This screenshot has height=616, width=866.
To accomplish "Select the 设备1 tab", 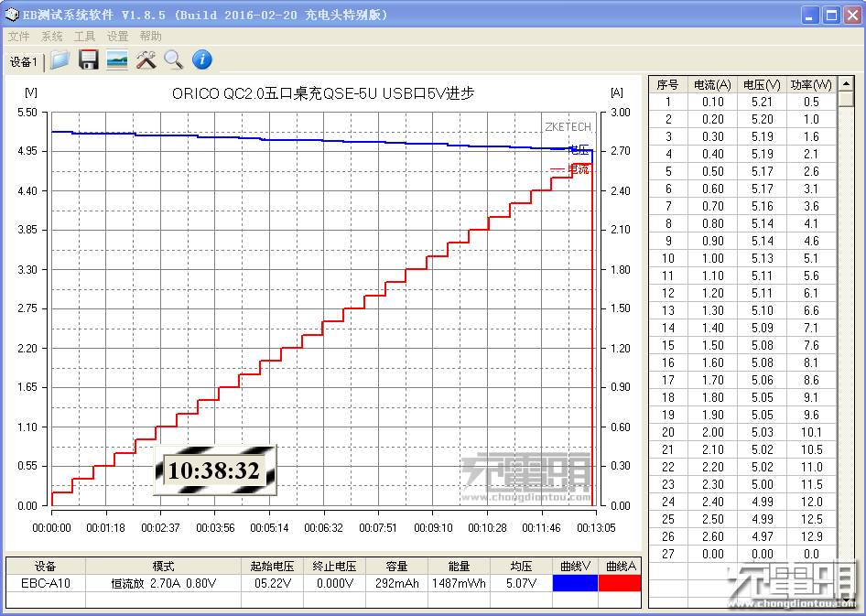I will 24,62.
